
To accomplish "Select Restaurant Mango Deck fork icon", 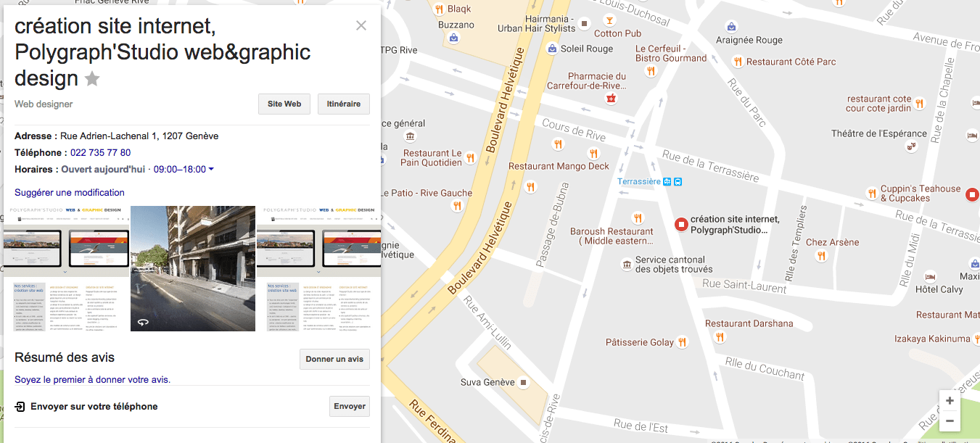I will click(593, 153).
